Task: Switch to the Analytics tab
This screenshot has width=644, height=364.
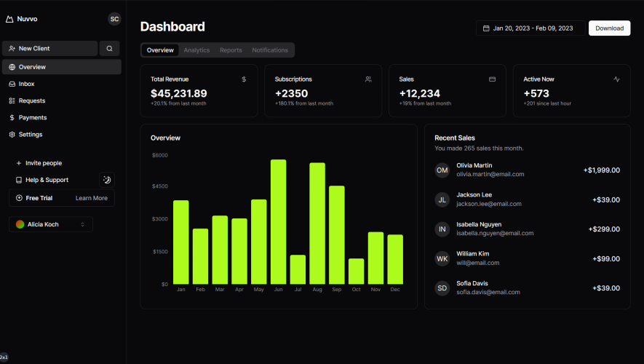Action: 196,50
